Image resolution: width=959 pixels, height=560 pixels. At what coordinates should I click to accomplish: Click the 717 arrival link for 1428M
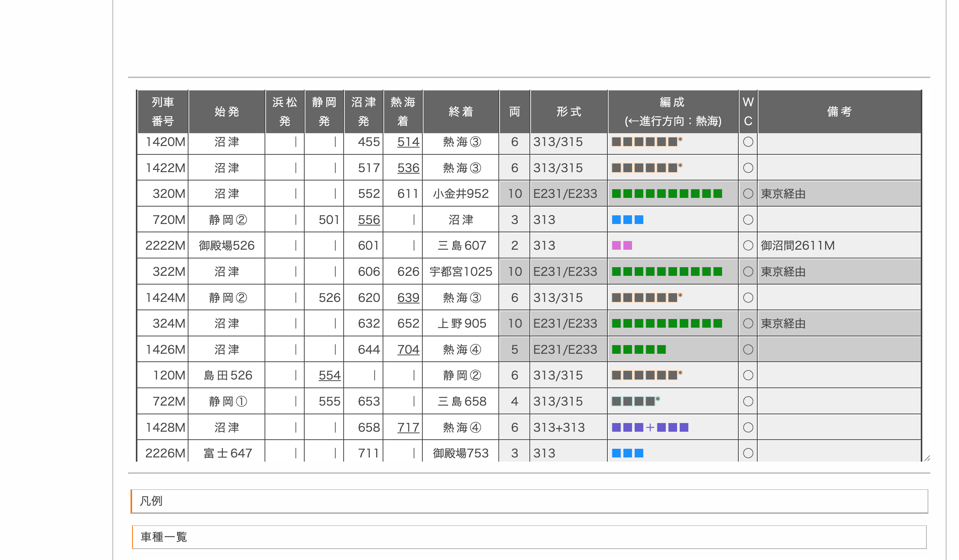coord(408,427)
